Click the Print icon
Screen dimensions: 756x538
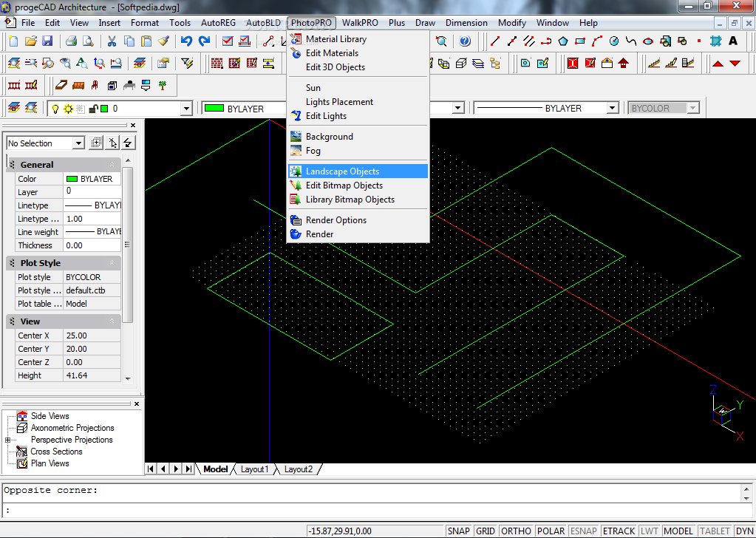71,41
